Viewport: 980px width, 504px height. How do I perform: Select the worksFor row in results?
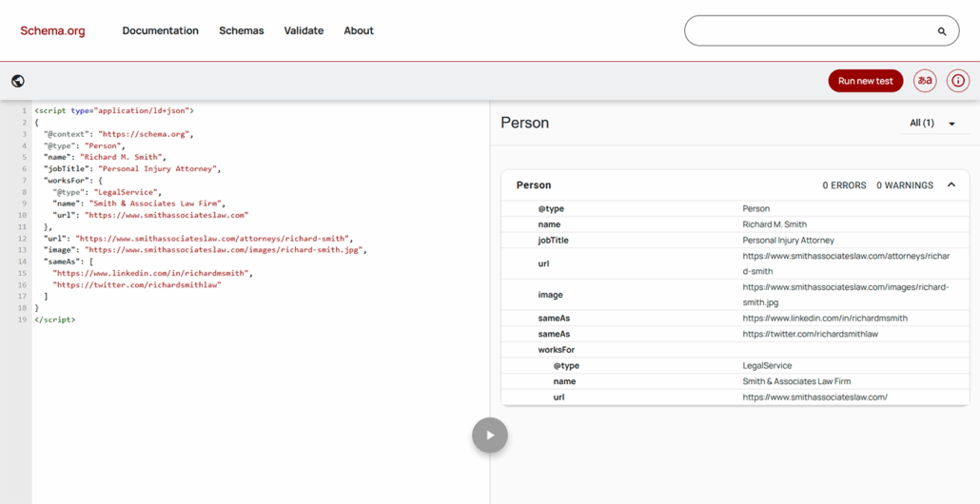(557, 350)
